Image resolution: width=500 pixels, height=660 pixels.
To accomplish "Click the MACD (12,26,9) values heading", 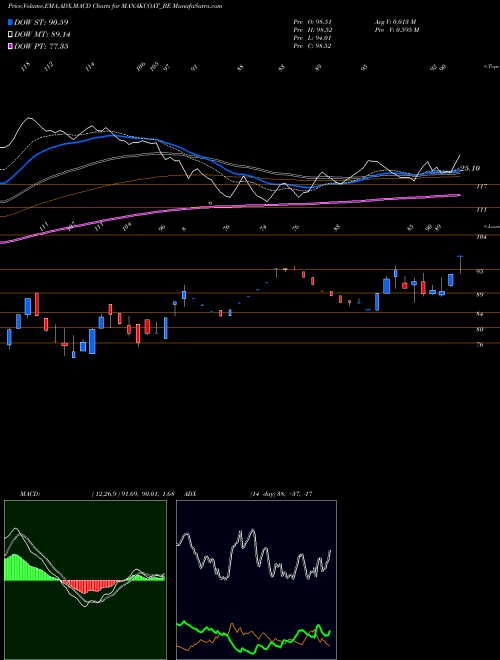I will (x=97, y=494).
